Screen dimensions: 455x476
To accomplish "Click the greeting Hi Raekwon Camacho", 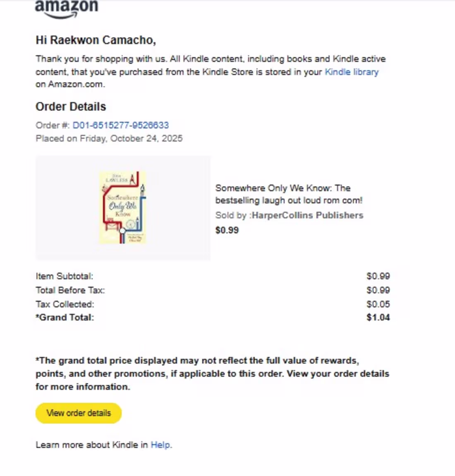I will click(x=96, y=40).
